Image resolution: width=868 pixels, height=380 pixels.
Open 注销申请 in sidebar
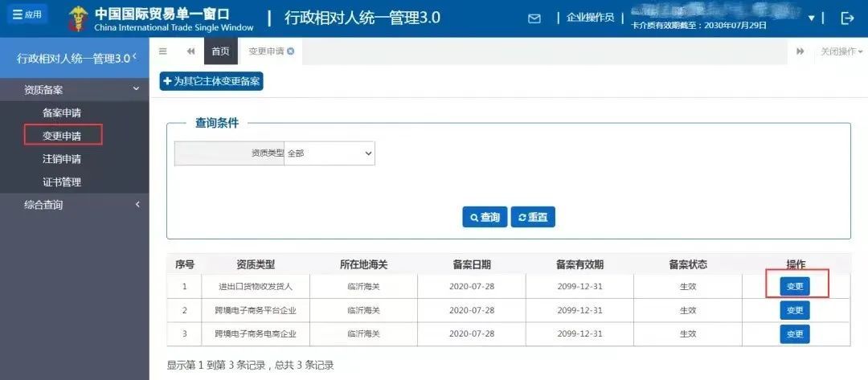coord(62,159)
